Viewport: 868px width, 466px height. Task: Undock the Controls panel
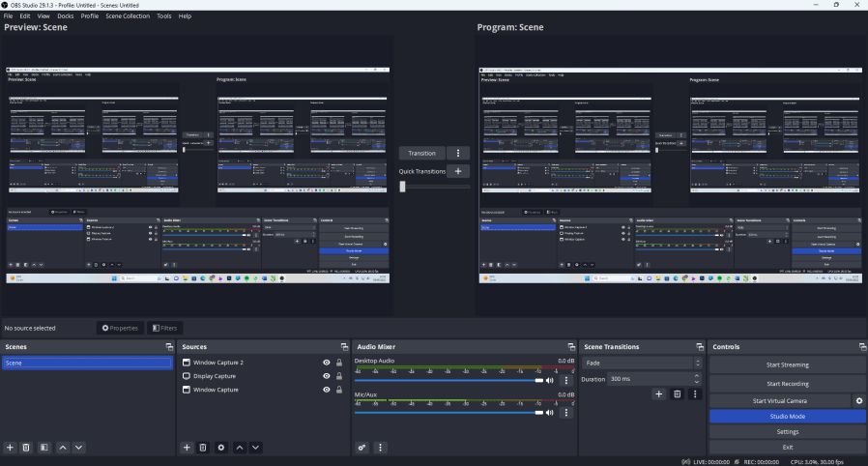(862, 346)
